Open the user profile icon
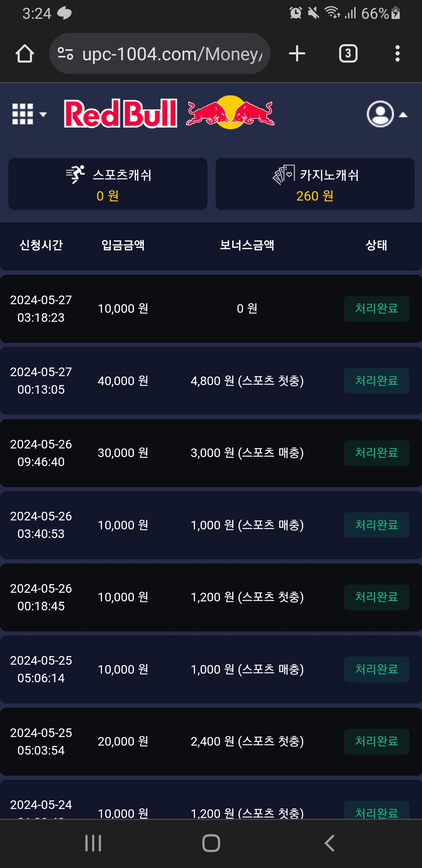This screenshot has height=868, width=422. pos(380,114)
